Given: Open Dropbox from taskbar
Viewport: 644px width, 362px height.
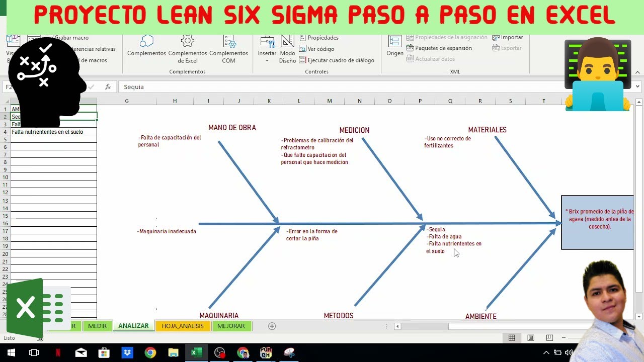Looking at the screenshot, I should click(x=127, y=353).
